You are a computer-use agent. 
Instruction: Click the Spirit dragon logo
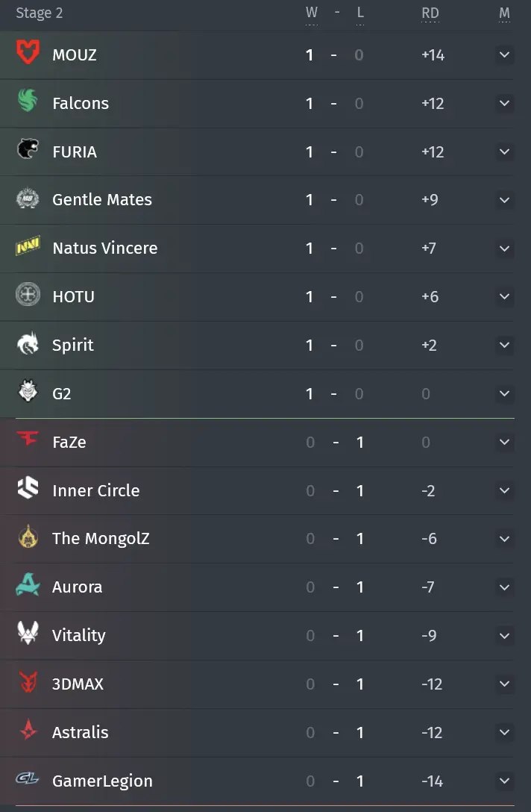click(28, 345)
